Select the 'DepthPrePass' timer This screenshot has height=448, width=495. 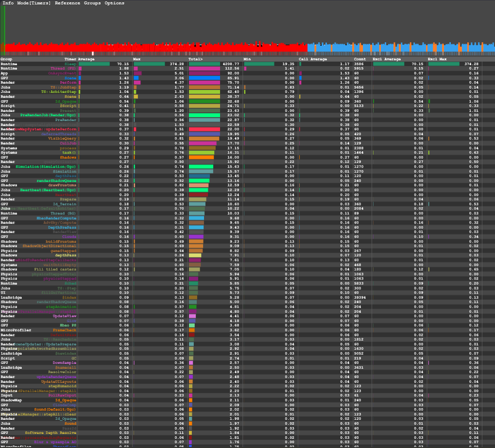pos(62,227)
